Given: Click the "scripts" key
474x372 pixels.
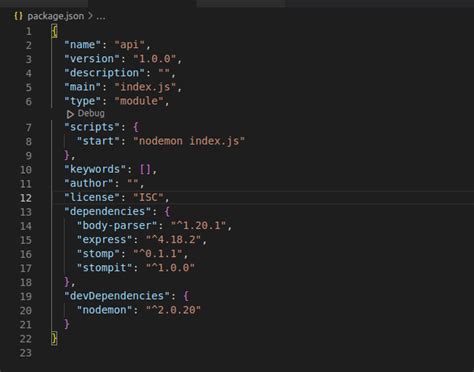Looking at the screenshot, I should [92, 127].
